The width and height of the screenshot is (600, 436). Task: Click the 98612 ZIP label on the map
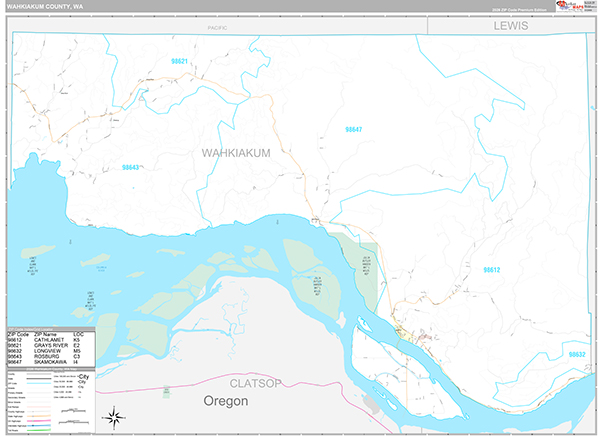pos(492,270)
